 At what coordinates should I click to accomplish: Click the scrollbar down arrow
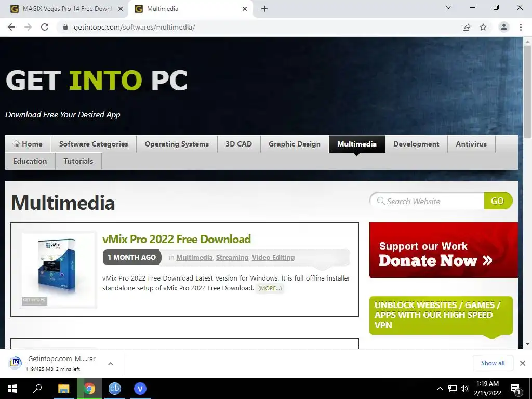coord(527,344)
